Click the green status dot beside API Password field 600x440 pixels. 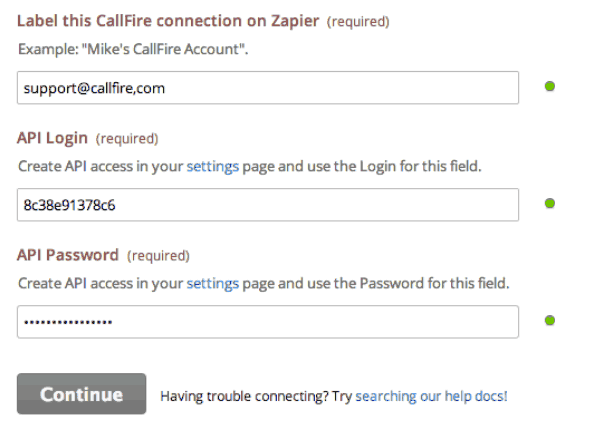[549, 320]
